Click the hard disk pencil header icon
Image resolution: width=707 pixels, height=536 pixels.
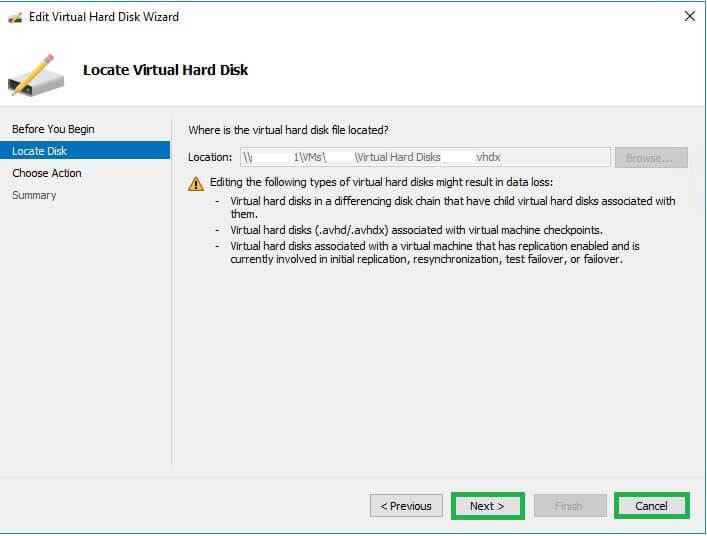coord(36,75)
